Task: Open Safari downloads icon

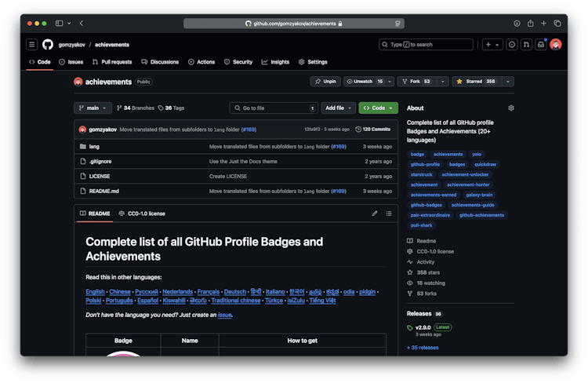Action: [x=517, y=24]
